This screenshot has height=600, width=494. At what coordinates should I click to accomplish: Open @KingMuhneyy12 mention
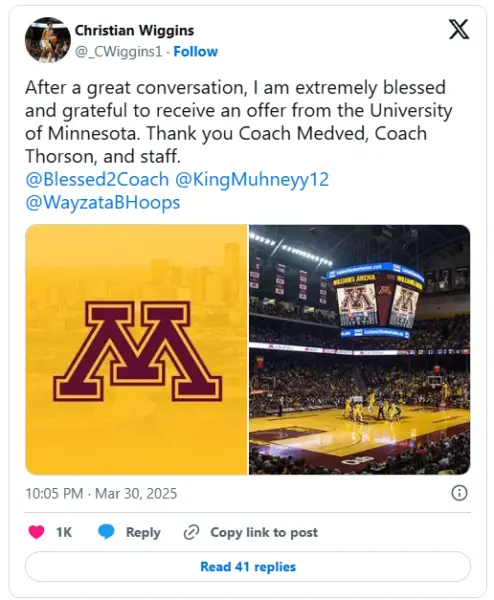click(x=252, y=179)
